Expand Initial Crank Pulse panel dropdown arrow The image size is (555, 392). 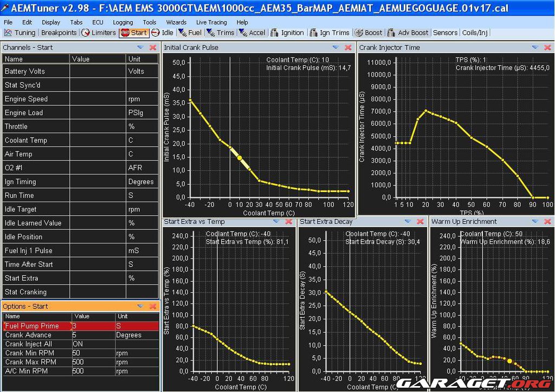point(336,47)
